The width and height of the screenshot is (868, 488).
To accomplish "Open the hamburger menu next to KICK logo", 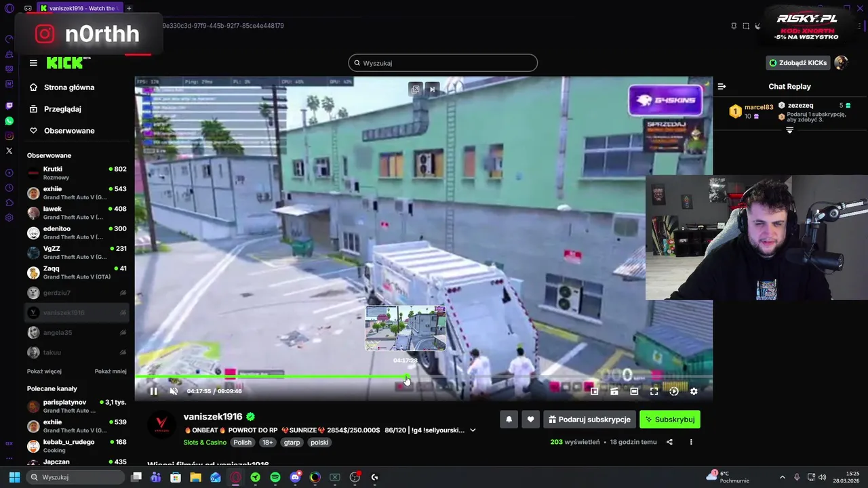I will tap(33, 63).
